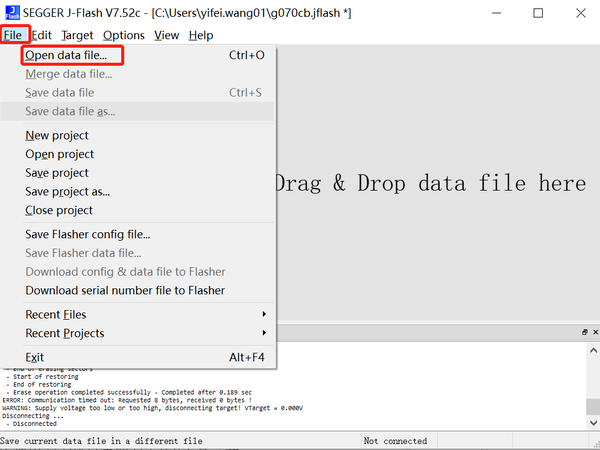Open the Help menu
Screen dimensions: 600x450
[x=201, y=36]
